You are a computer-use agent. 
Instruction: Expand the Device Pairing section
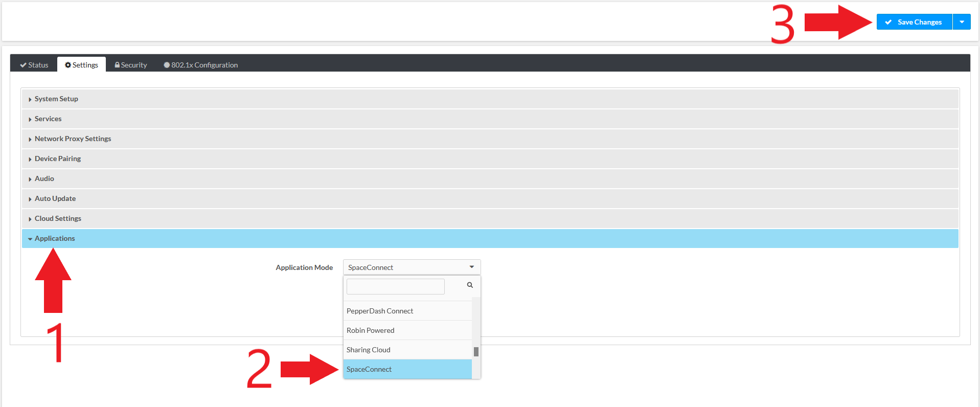(x=490, y=159)
